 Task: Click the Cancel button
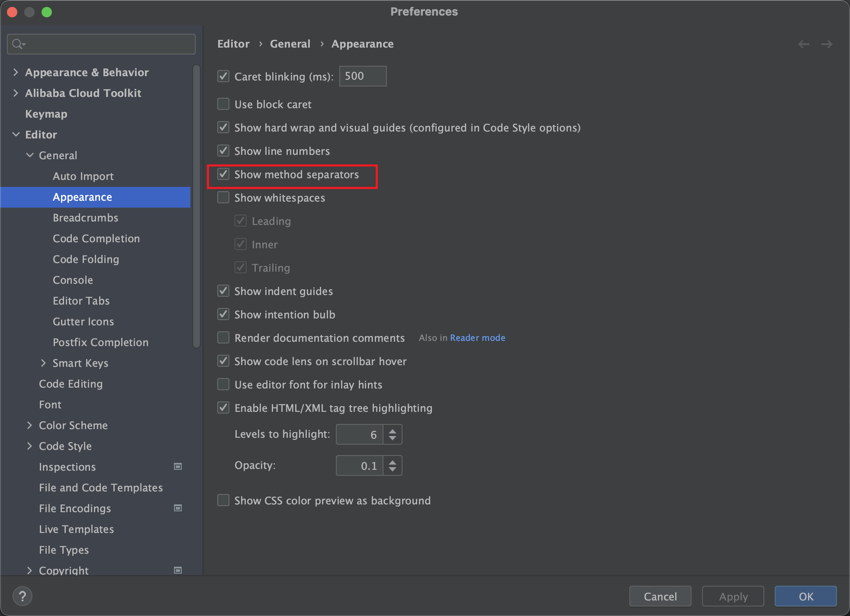point(660,597)
